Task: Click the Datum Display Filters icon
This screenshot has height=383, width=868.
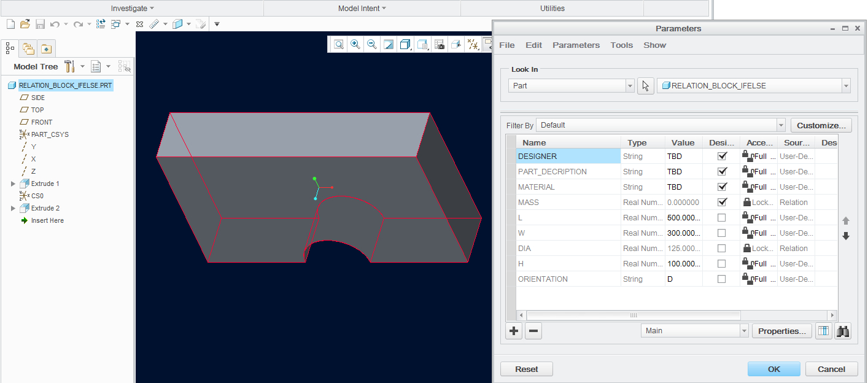Action: point(473,44)
